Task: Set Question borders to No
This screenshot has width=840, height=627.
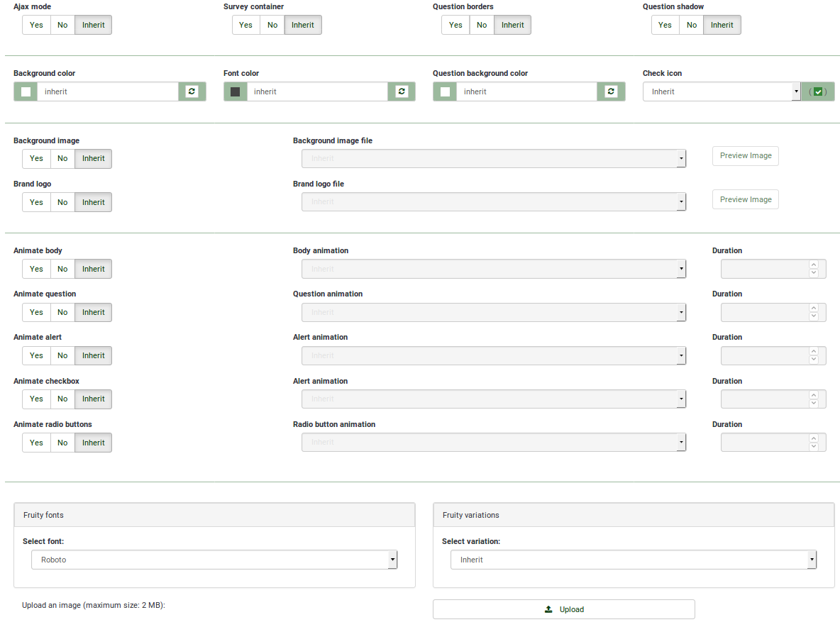Action: (482, 25)
